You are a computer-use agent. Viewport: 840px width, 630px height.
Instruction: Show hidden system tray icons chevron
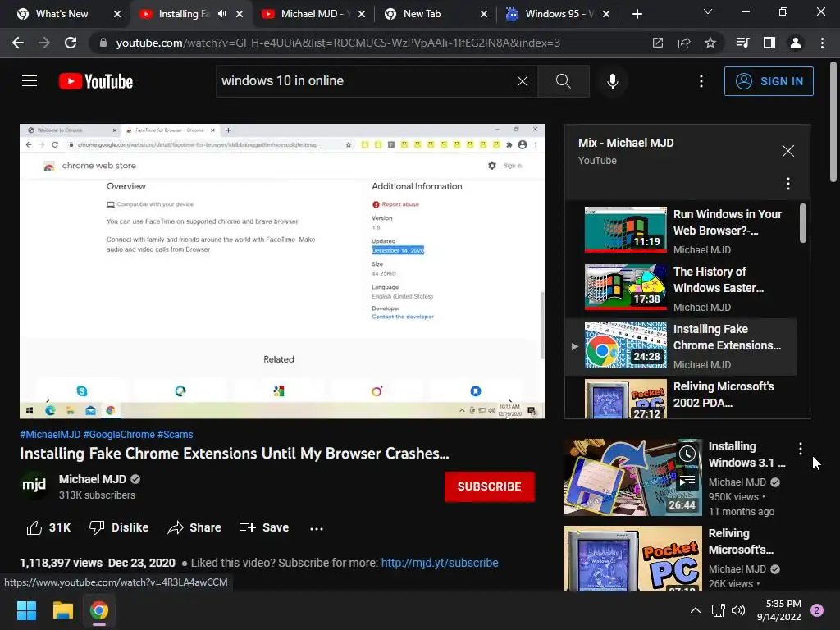[696, 610]
